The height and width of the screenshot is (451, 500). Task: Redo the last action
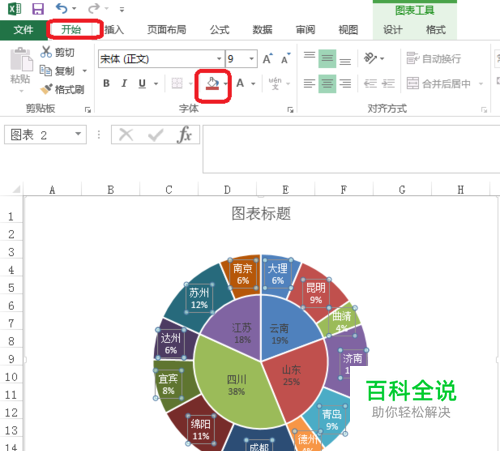(94, 8)
